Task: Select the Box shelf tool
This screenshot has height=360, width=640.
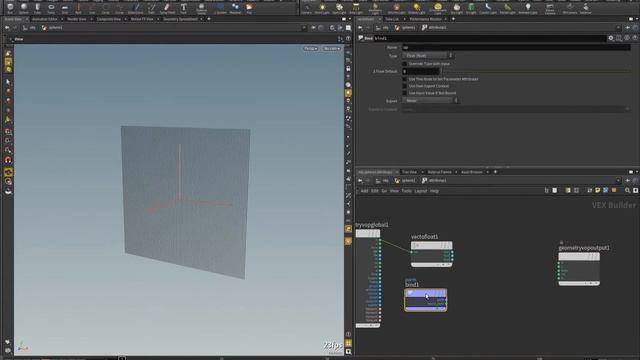Action: coord(10,8)
